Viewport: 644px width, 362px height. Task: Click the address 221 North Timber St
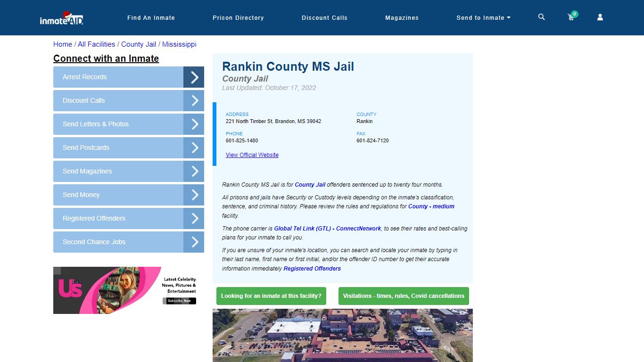tap(273, 121)
